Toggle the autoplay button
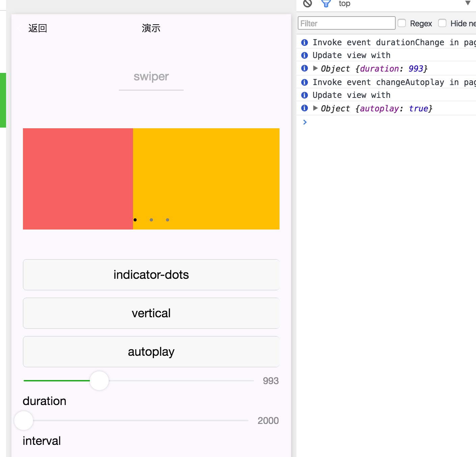Viewport: 476px width, 457px height. click(x=151, y=352)
